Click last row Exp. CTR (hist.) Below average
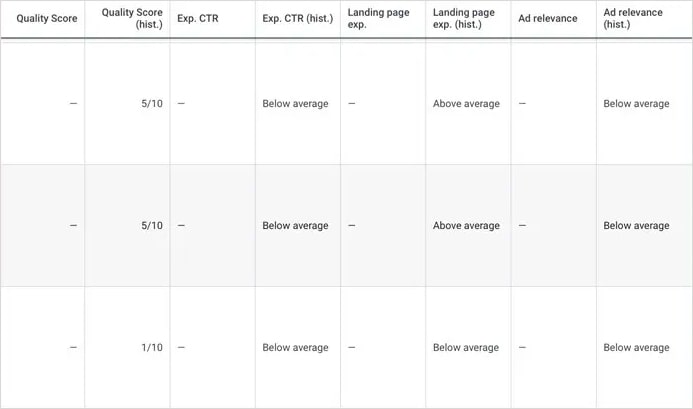 295,348
